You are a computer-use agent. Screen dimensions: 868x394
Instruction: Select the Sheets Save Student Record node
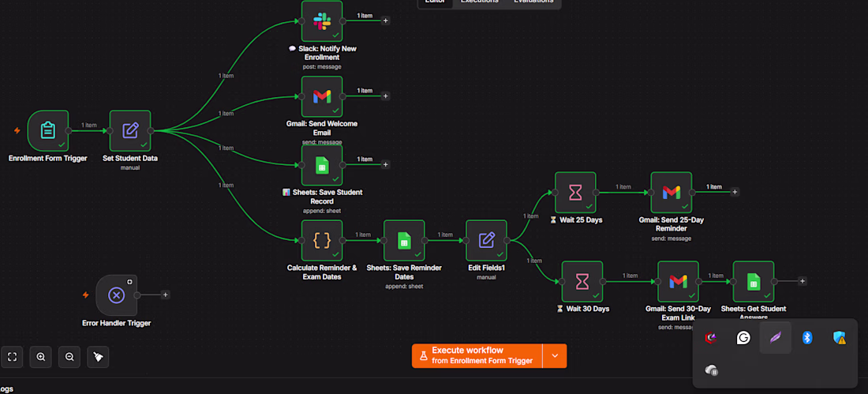point(322,165)
